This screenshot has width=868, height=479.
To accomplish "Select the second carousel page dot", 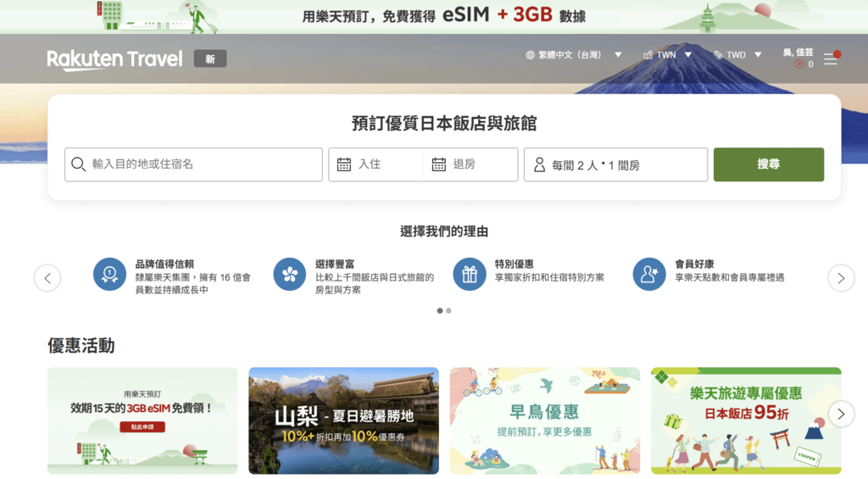I will coord(448,310).
